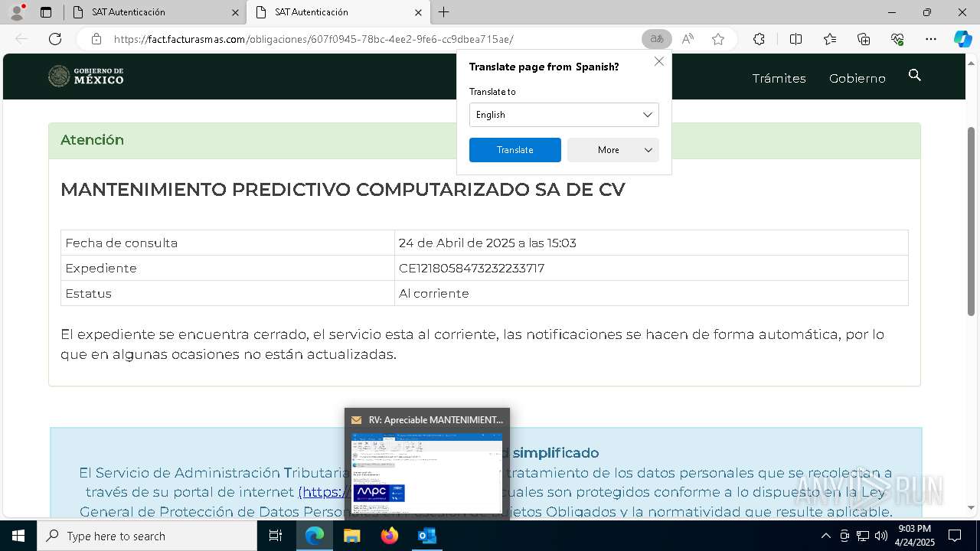Click the Al corriente status value
Image resolution: width=980 pixels, height=551 pixels.
coord(433,293)
